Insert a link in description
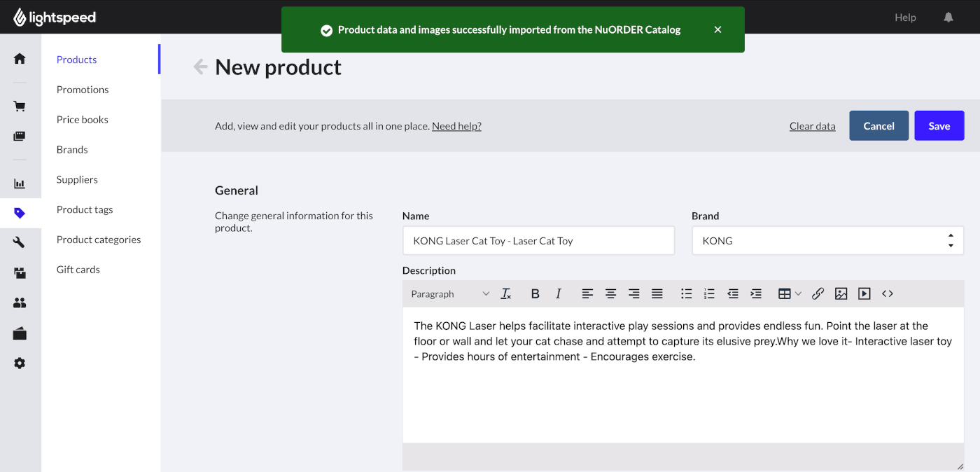 click(818, 294)
